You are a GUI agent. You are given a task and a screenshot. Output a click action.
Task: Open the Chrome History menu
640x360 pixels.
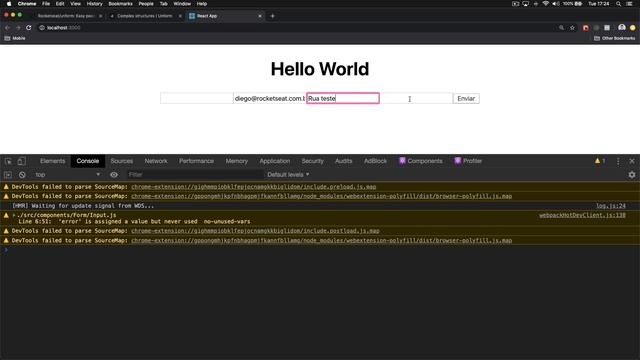point(94,4)
